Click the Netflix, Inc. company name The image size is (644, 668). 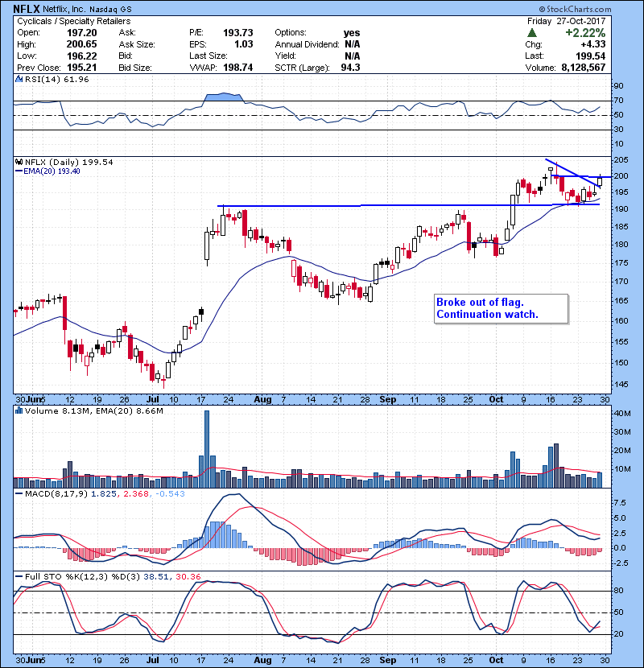point(64,9)
